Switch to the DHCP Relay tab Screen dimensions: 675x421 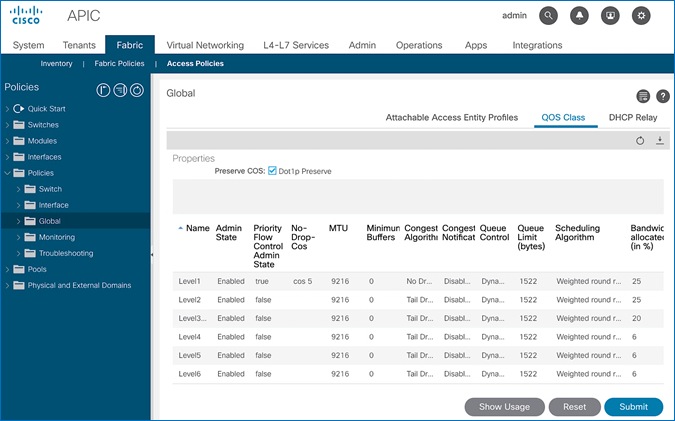coord(633,118)
